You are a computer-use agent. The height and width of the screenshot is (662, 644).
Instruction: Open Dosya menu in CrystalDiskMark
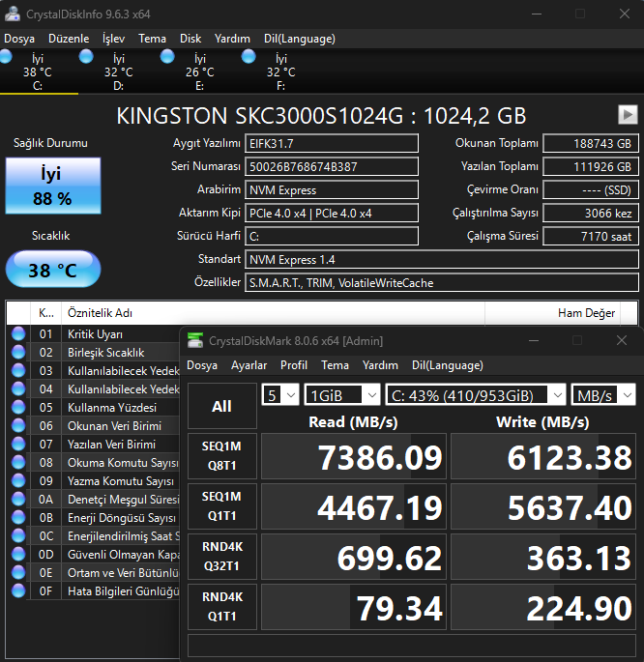[x=202, y=365]
